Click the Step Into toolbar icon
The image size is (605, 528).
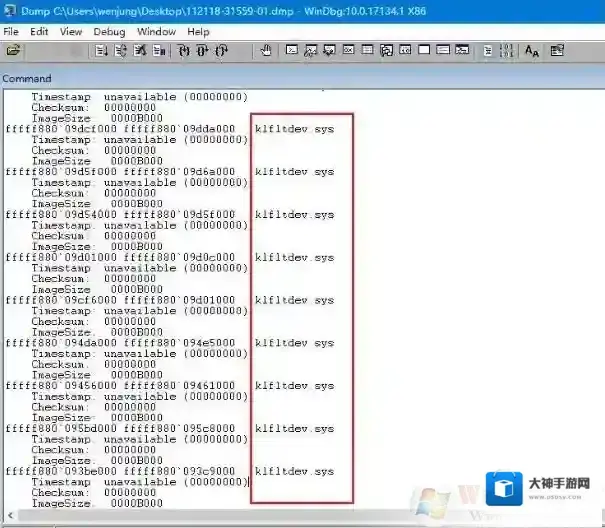[x=183, y=51]
